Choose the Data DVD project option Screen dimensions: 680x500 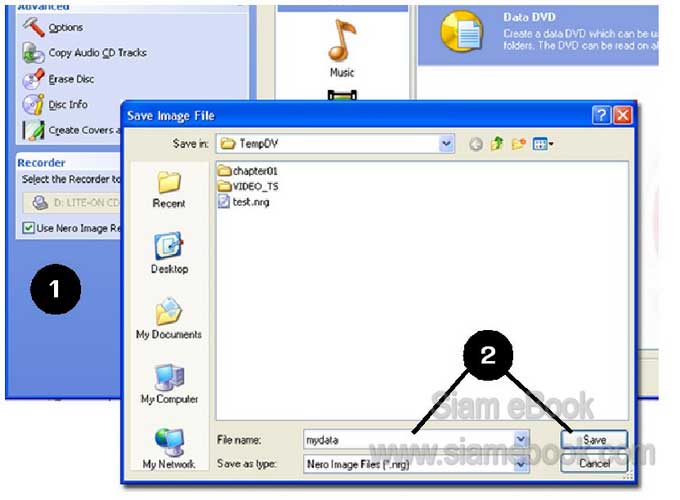pyautogui.click(x=538, y=35)
